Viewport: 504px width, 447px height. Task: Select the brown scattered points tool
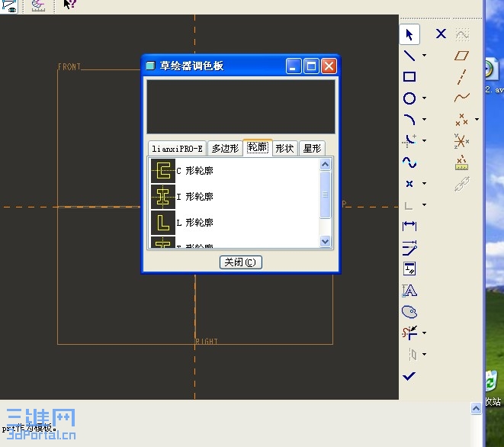click(x=461, y=119)
